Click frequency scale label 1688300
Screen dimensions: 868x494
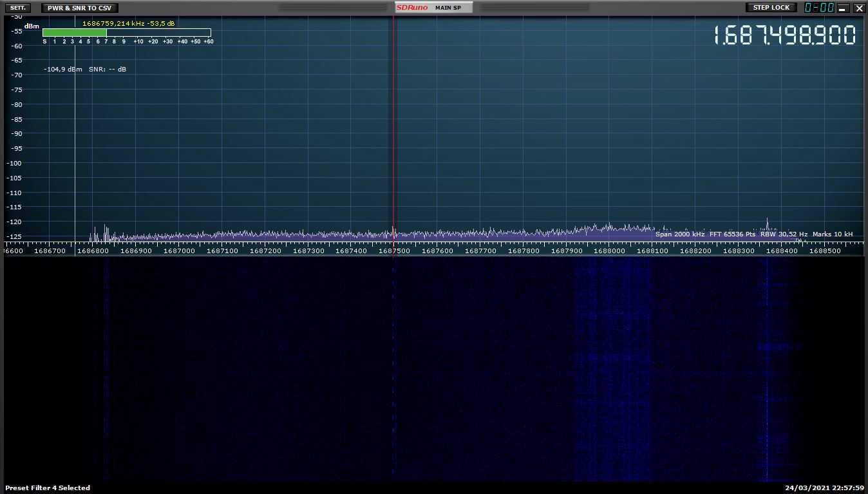pos(739,251)
